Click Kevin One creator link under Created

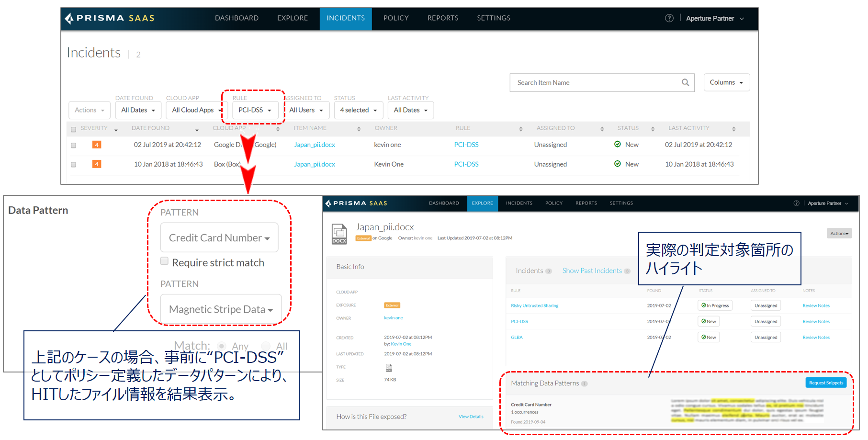click(401, 344)
